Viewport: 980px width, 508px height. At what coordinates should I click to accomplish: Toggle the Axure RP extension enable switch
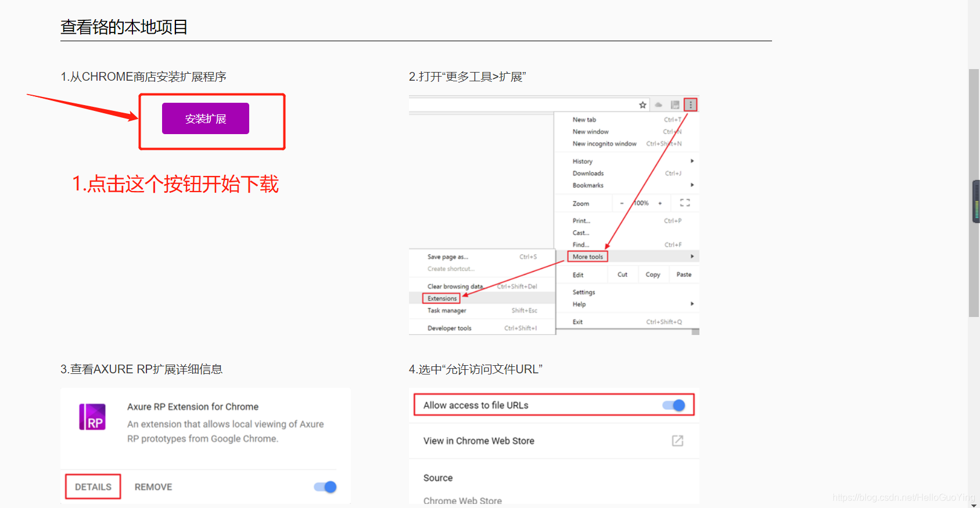325,487
